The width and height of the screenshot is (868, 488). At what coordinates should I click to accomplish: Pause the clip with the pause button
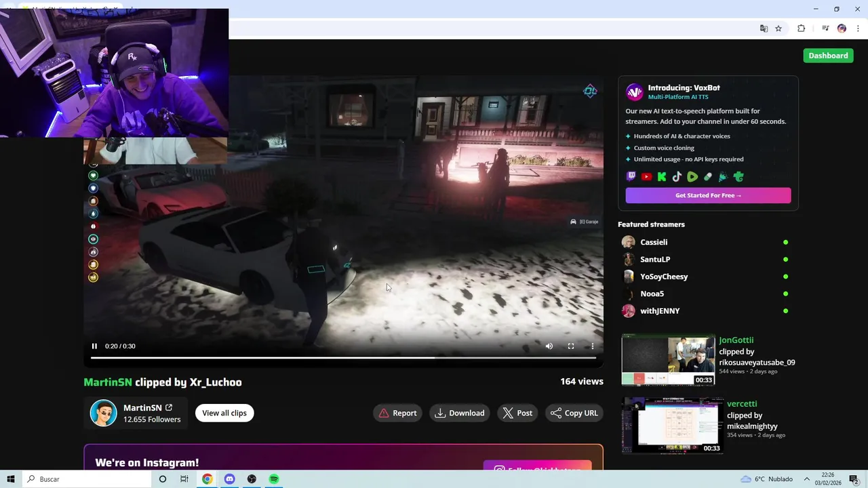click(x=94, y=346)
